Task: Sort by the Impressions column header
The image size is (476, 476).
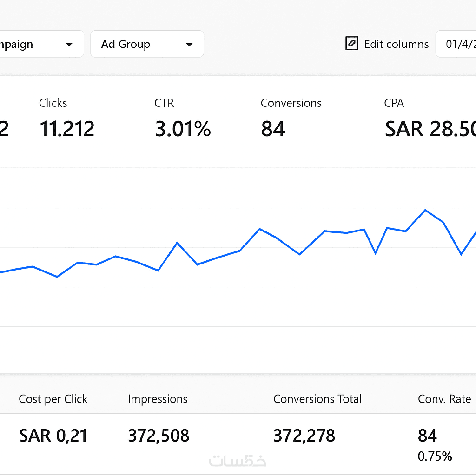Action: [158, 399]
